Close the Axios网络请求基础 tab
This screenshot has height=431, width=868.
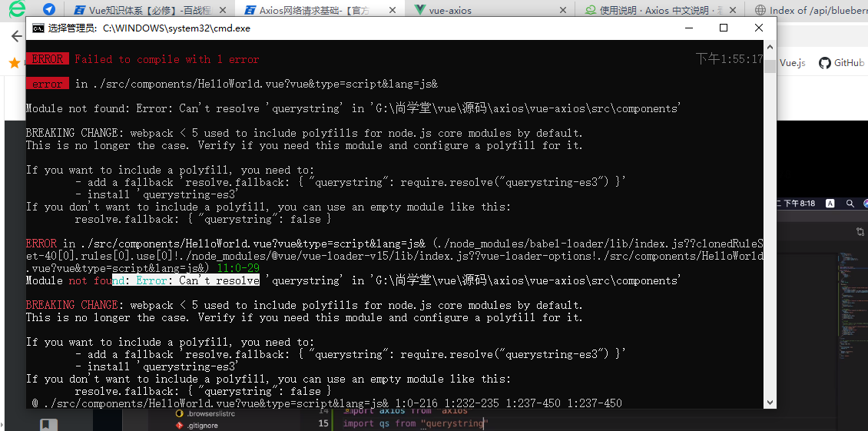point(392,10)
